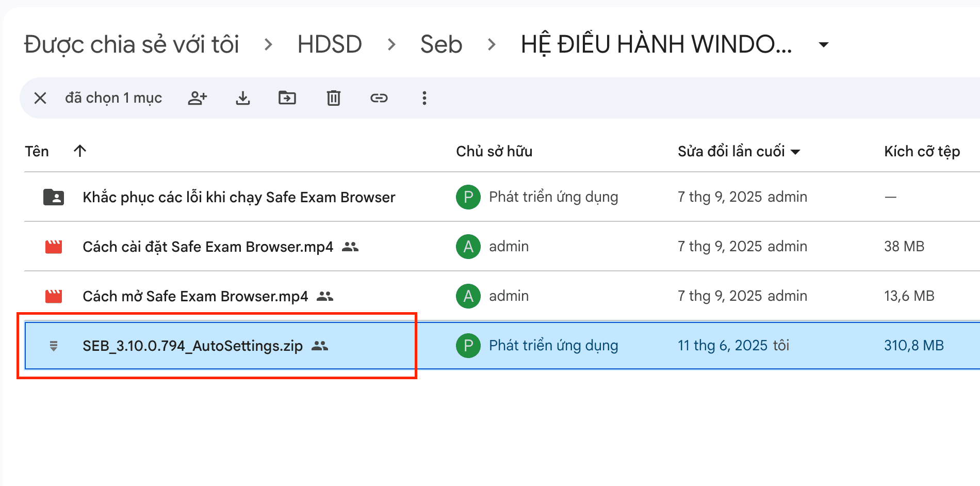Click the red video icon for Cách cài đặt

[54, 247]
